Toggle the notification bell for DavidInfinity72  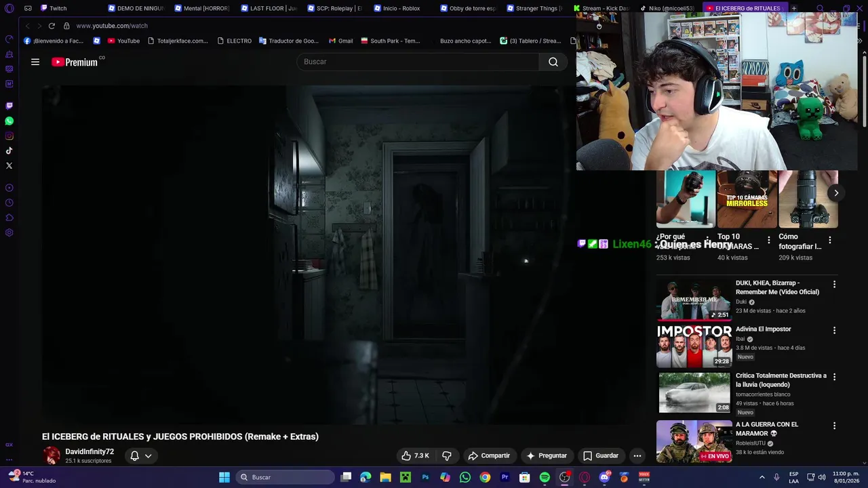pos(134,455)
